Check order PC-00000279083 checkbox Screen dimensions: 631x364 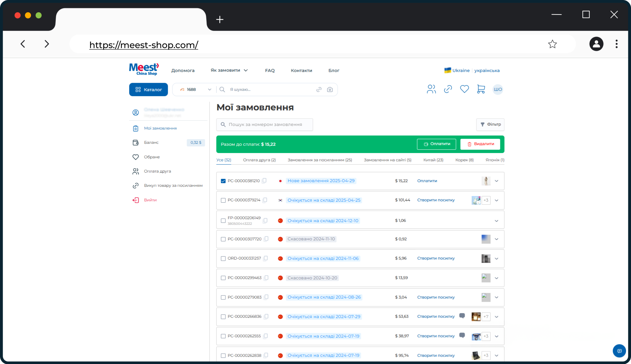point(223,297)
